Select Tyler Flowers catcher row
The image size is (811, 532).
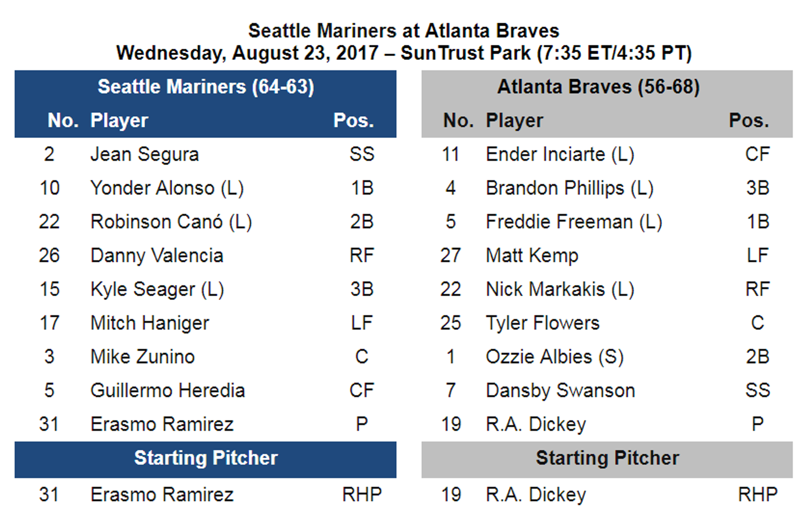(x=607, y=323)
